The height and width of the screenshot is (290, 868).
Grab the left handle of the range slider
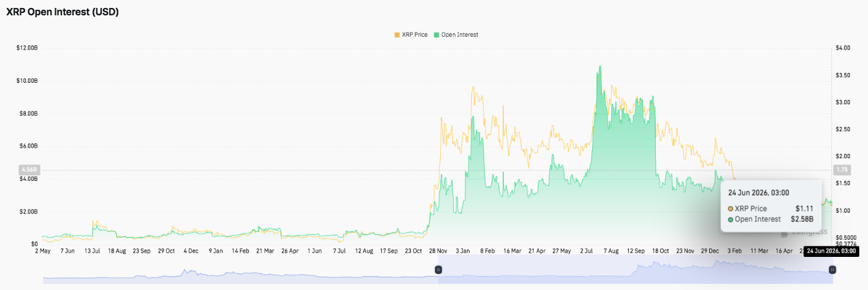point(438,269)
